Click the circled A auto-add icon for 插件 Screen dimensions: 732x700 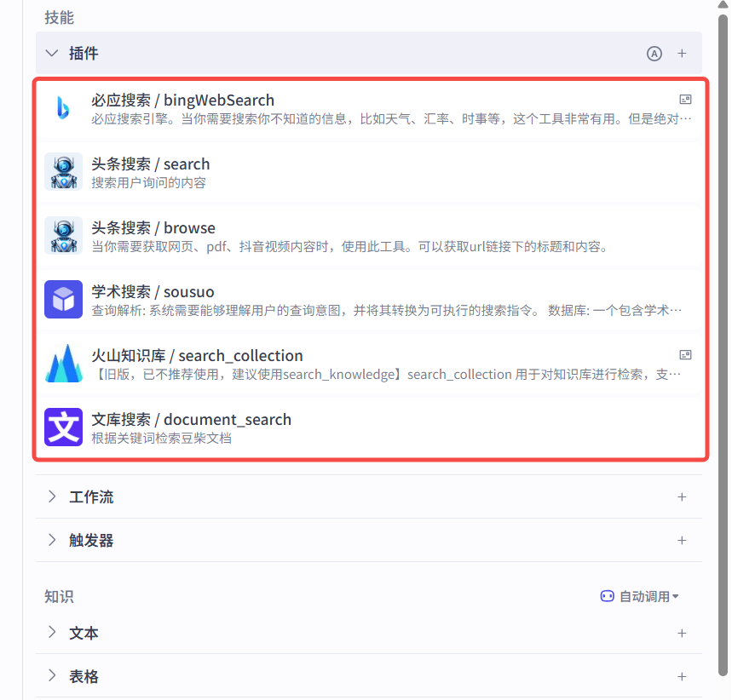(654, 54)
